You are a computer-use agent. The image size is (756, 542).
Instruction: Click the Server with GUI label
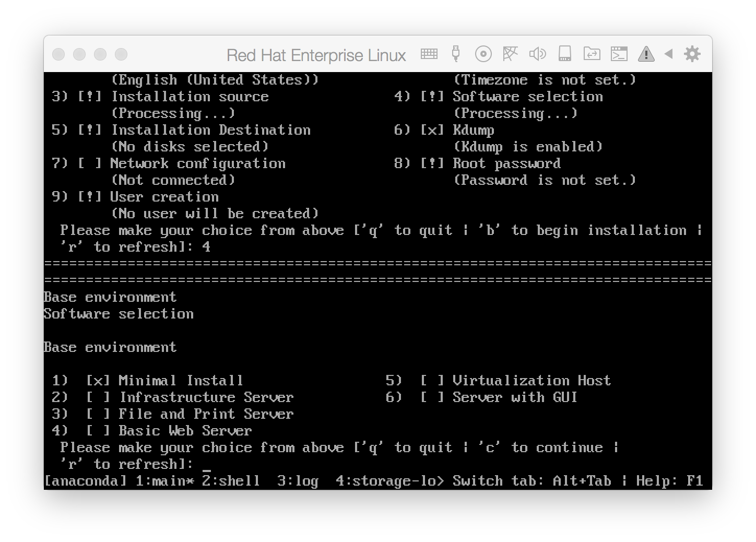point(515,397)
